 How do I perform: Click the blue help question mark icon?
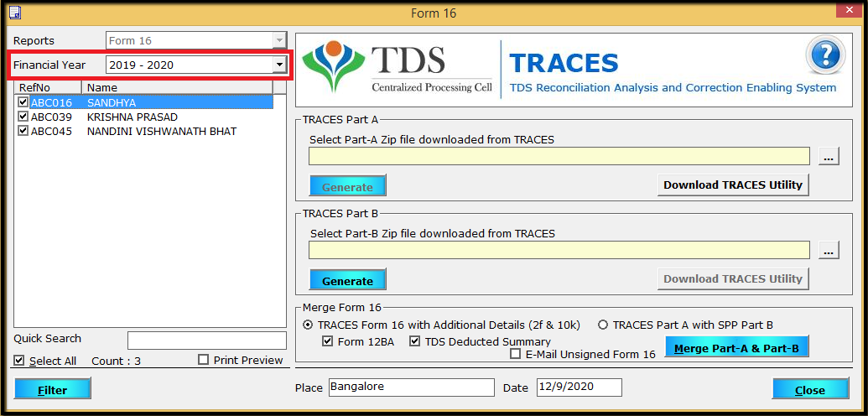[x=824, y=56]
